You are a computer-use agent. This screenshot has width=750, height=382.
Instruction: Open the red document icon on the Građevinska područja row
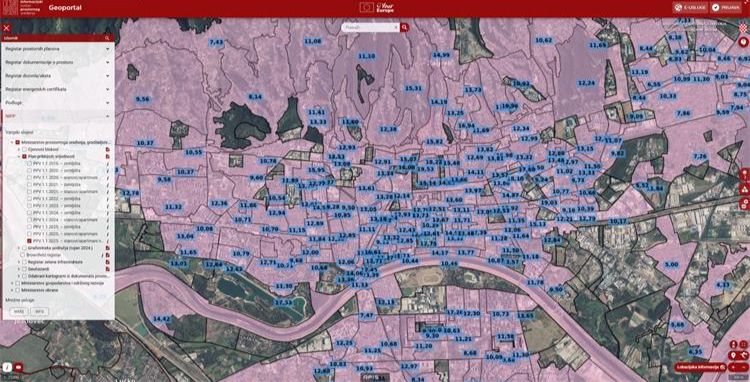(107, 248)
